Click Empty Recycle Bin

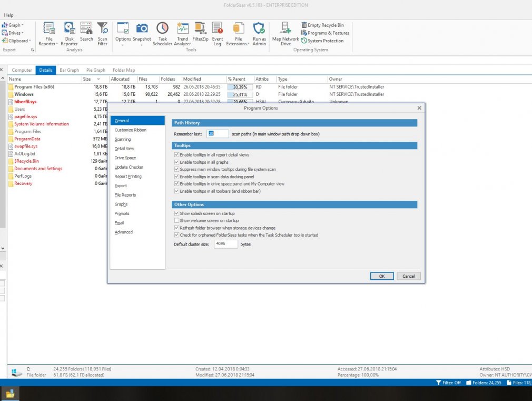[323, 25]
